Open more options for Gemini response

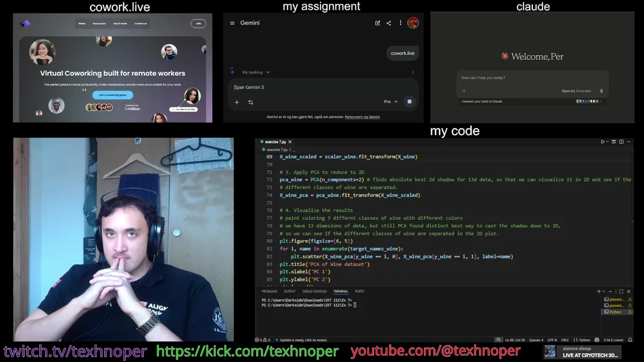click(413, 72)
